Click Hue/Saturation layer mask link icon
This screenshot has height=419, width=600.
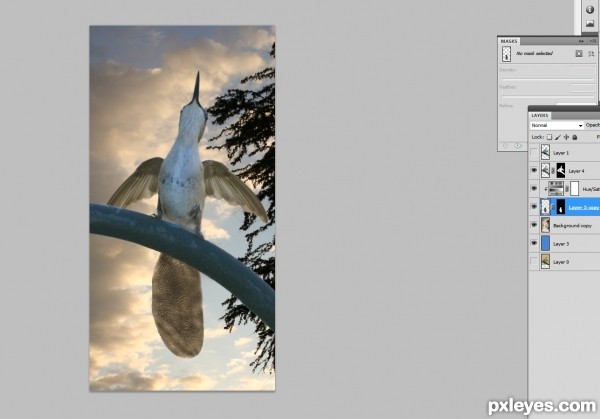tap(567, 189)
